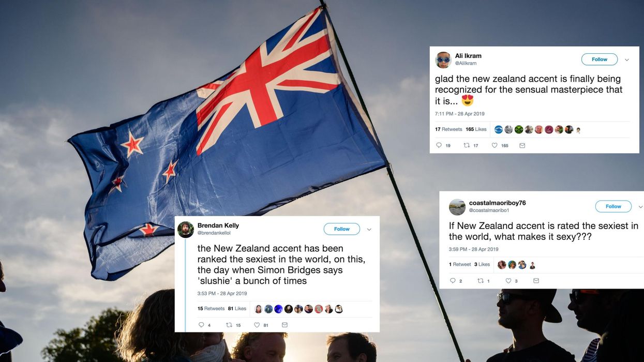Viewport: 644px width, 362px height.
Task: Retweet coastalmaoriboy76's tweet
Action: (x=481, y=281)
